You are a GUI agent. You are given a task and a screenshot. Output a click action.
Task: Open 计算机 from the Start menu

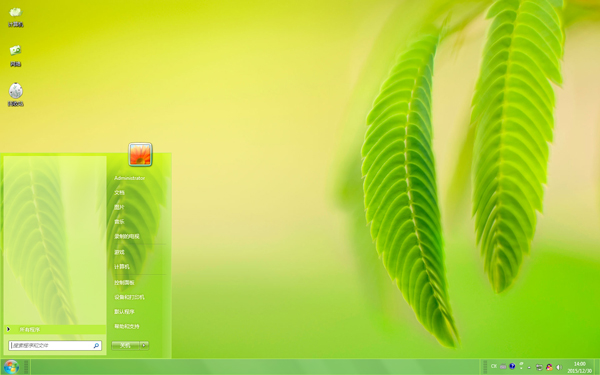click(x=122, y=267)
